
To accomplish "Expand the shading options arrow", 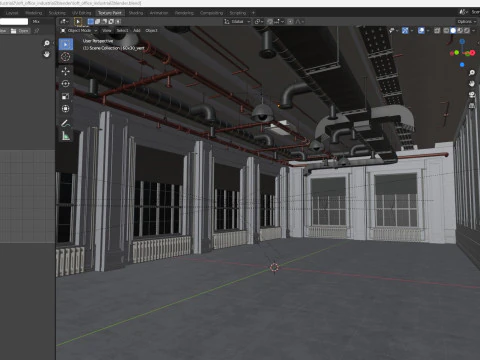I will [x=474, y=31].
